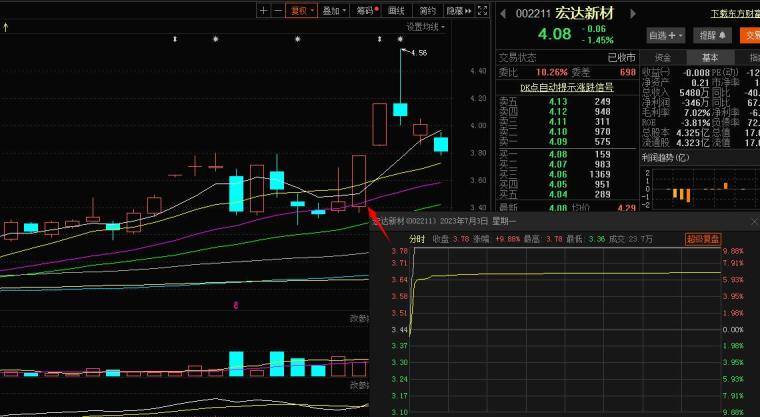The height and width of the screenshot is (417, 760).
Task: Click buy-three price 4.06
Action: tap(558, 175)
